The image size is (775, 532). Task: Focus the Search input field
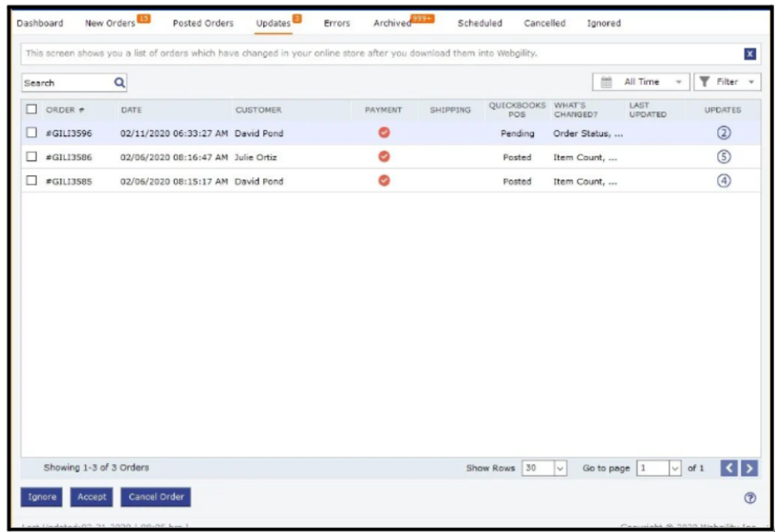[x=66, y=83]
